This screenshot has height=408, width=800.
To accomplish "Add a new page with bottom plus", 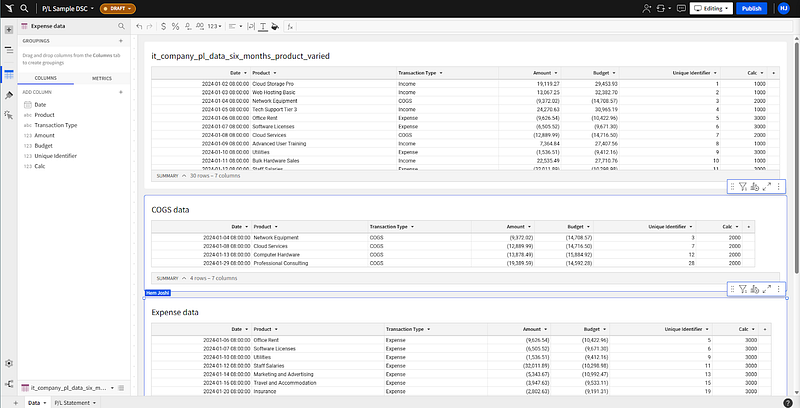I will tap(15, 403).
